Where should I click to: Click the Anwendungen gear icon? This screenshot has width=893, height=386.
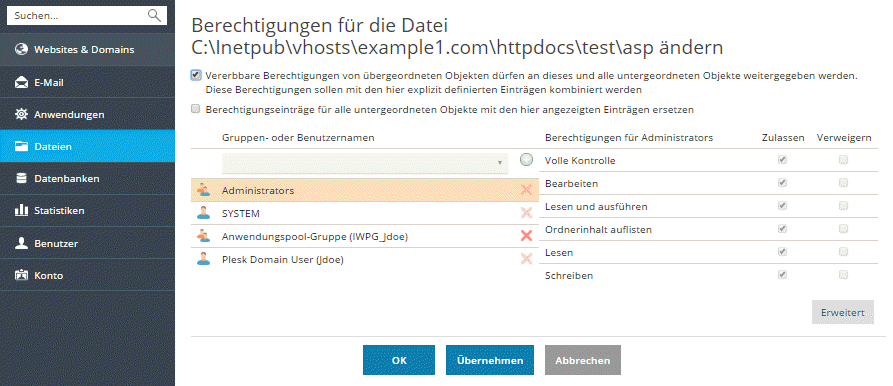click(21, 114)
